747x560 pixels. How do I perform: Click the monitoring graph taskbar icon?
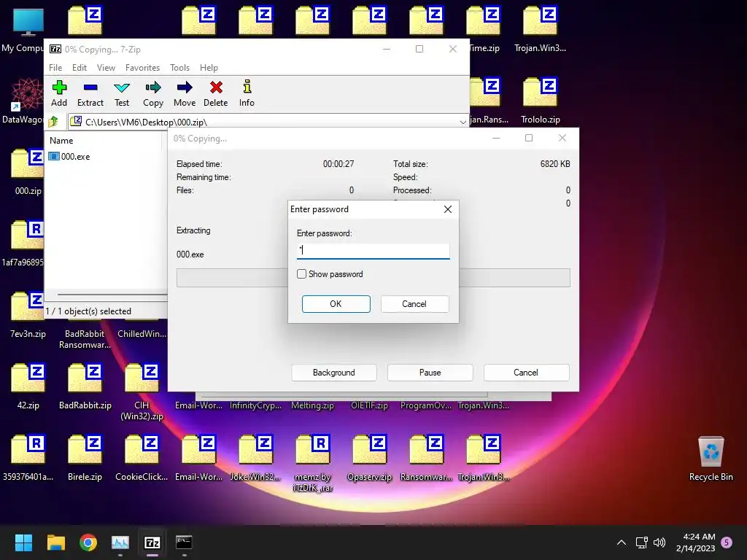click(x=120, y=542)
